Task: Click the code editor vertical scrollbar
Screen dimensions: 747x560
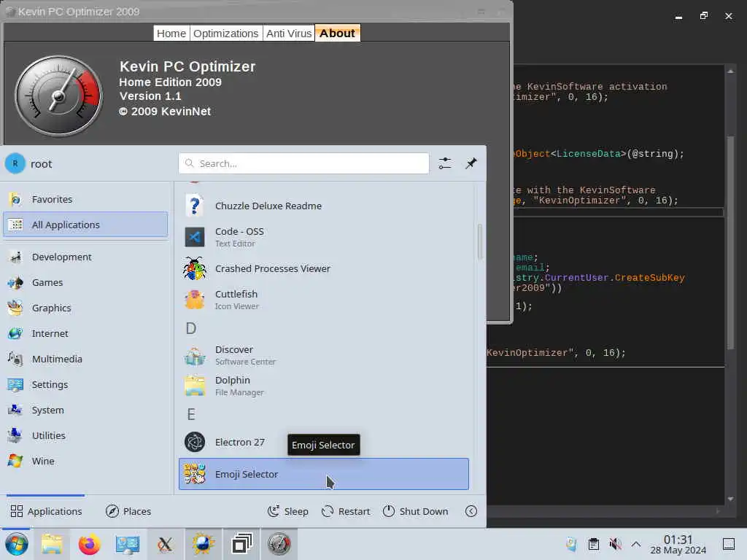Action: [x=730, y=243]
